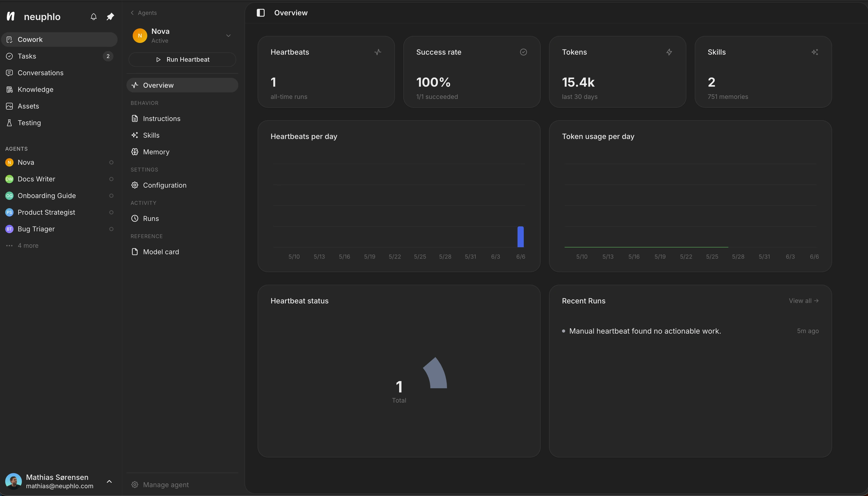Screen dimensions: 868x496
Task: Select Bug Triager agent
Action: point(59,229)
